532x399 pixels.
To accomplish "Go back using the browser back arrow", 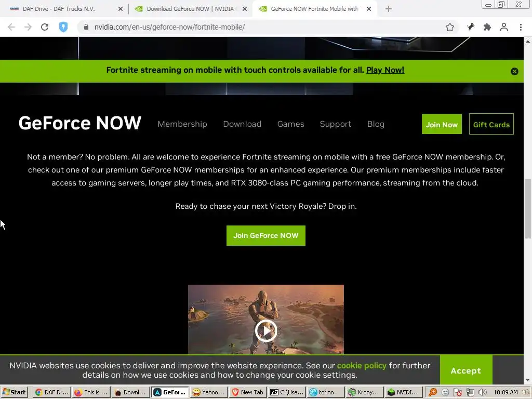I will [x=11, y=27].
